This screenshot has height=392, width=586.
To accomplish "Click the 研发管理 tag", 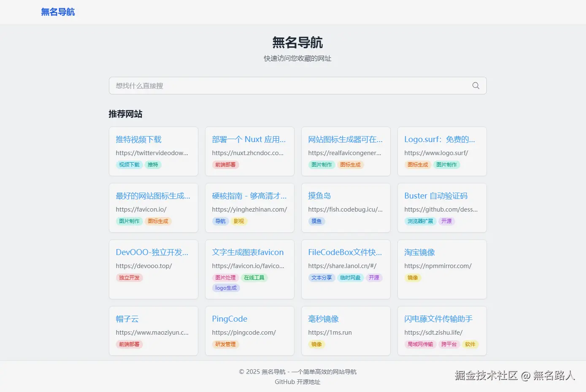I will tap(225, 344).
